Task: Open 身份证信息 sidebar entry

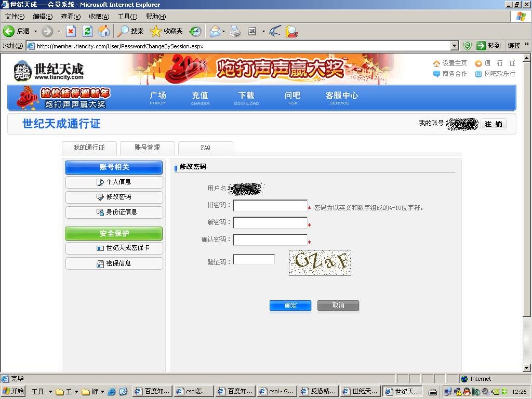Action: (114, 212)
